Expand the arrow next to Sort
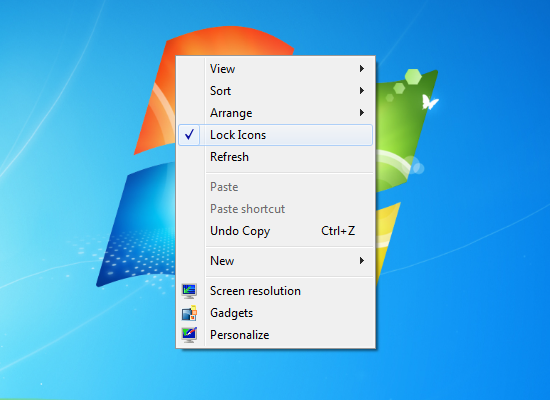The image size is (550, 400). (362, 91)
